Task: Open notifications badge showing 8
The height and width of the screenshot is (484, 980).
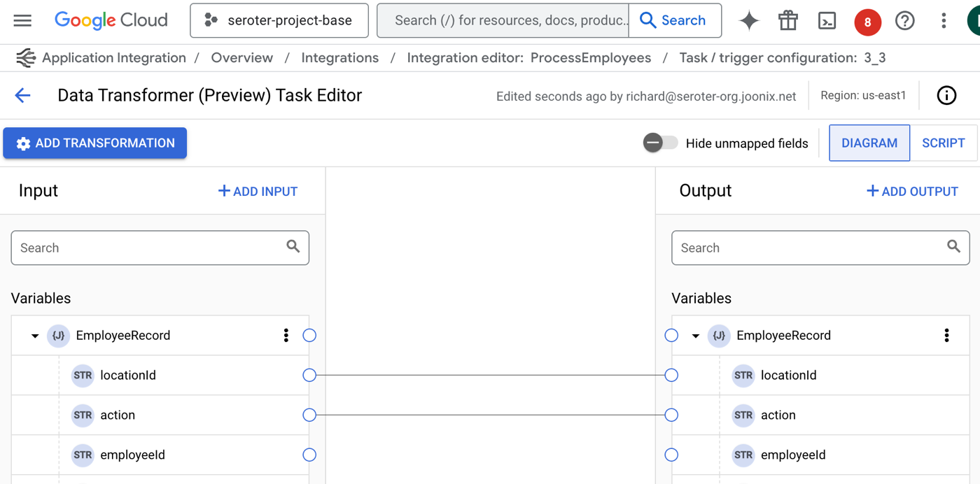Action: point(867,22)
